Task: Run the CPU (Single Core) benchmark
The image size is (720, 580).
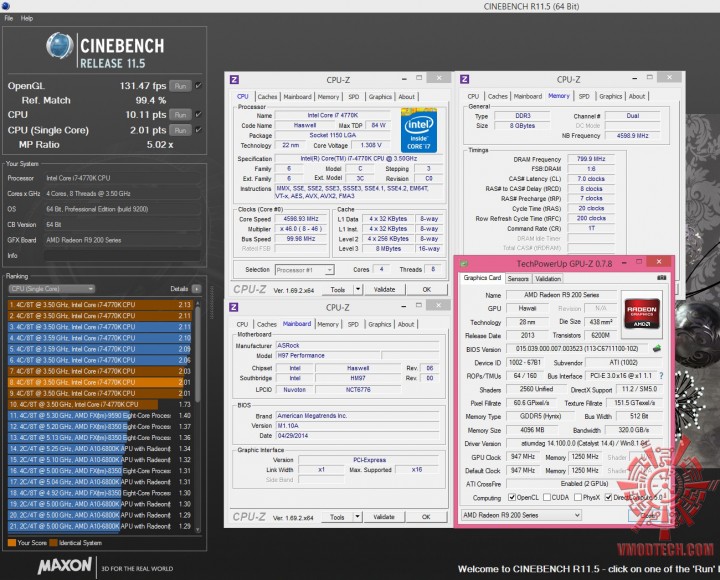Action: pos(180,130)
